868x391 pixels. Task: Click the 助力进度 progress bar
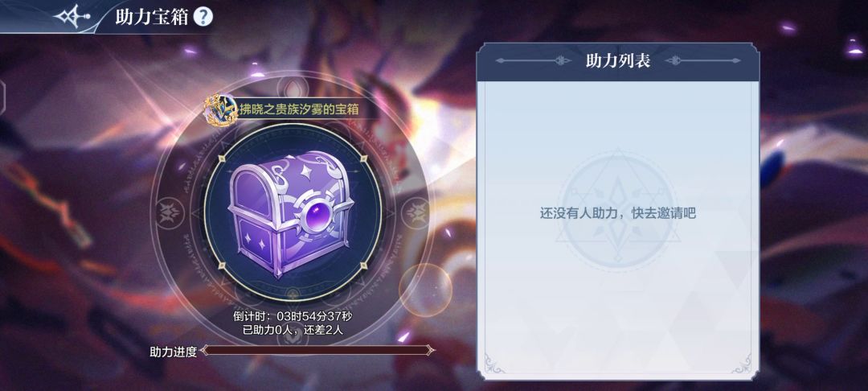[317, 350]
